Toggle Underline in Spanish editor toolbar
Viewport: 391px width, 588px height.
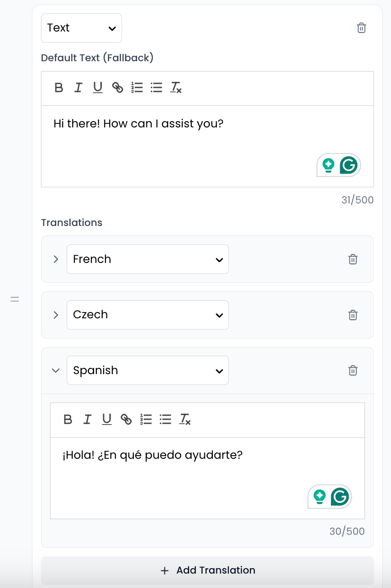tap(107, 420)
